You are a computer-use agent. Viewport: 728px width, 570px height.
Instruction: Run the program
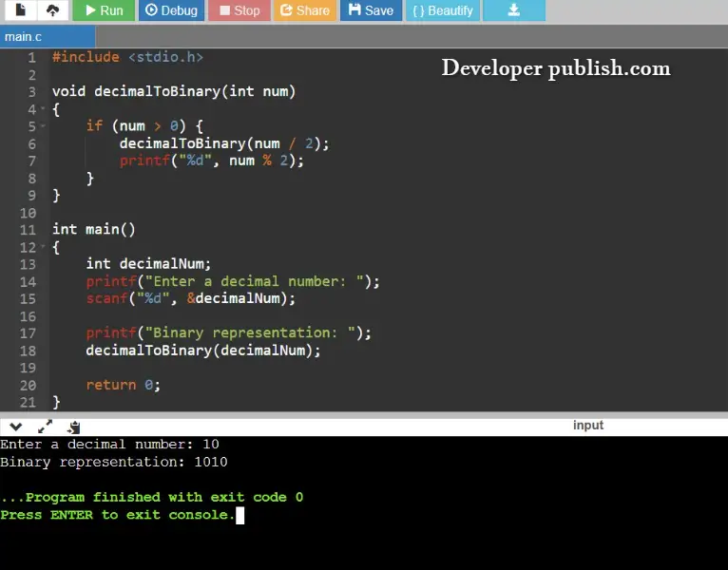coord(104,10)
